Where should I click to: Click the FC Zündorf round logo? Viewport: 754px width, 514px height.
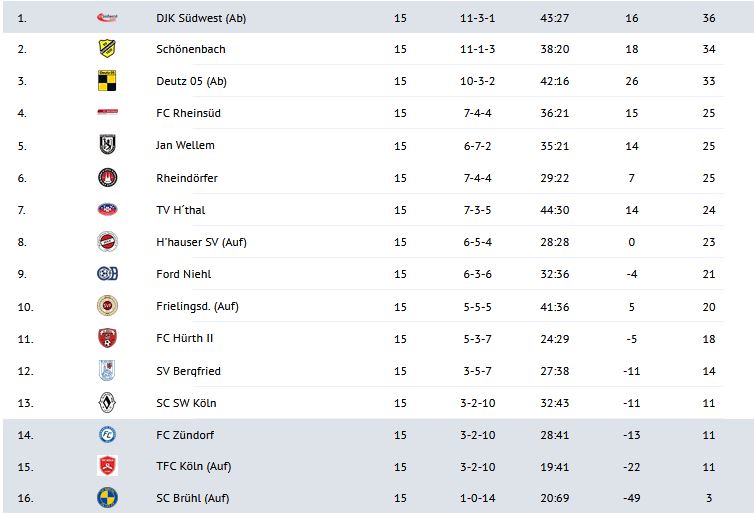point(107,435)
